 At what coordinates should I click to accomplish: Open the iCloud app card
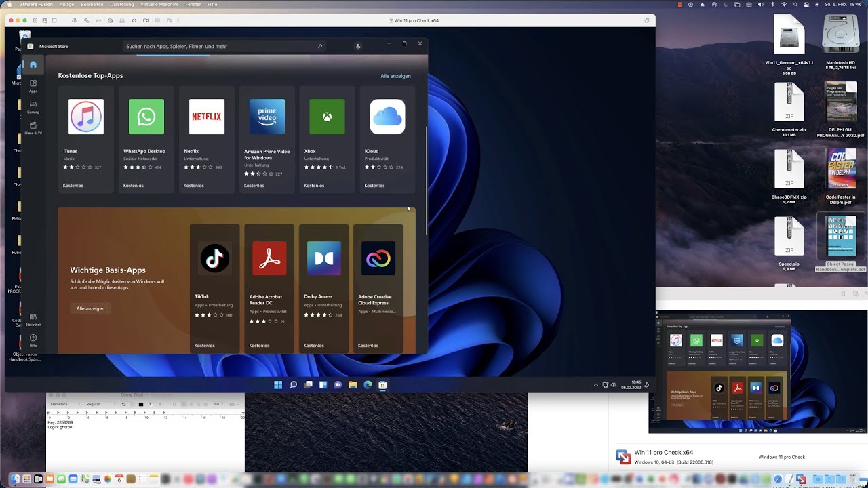pyautogui.click(x=387, y=140)
